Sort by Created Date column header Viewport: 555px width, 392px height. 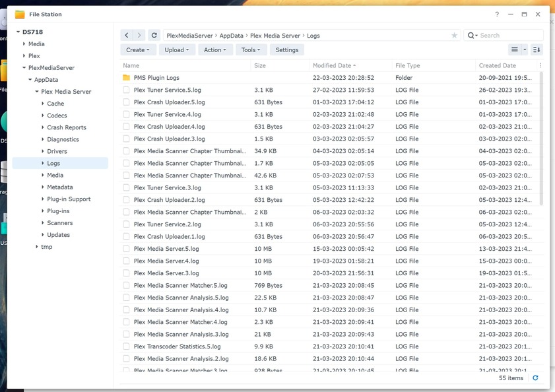[x=498, y=65]
